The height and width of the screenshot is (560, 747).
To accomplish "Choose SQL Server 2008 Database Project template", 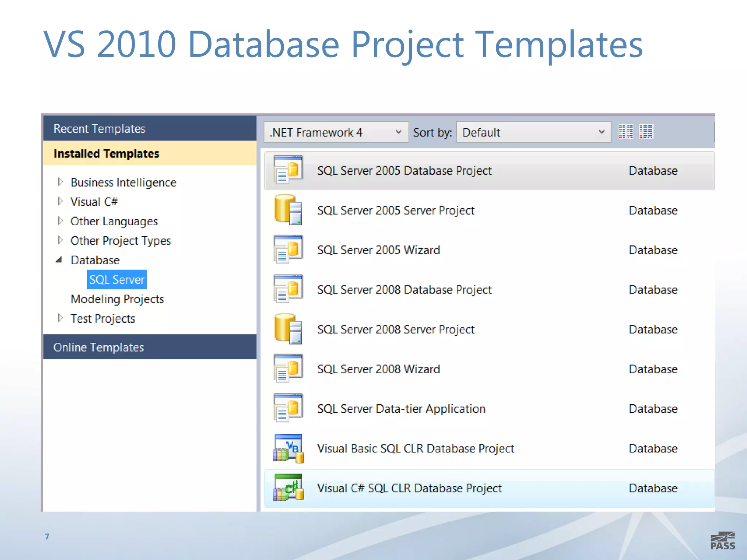I will (489, 289).
